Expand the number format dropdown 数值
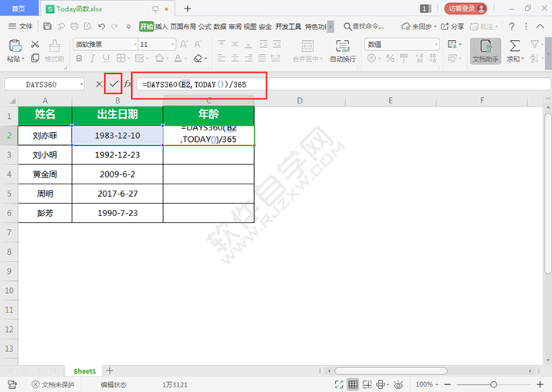 point(435,45)
